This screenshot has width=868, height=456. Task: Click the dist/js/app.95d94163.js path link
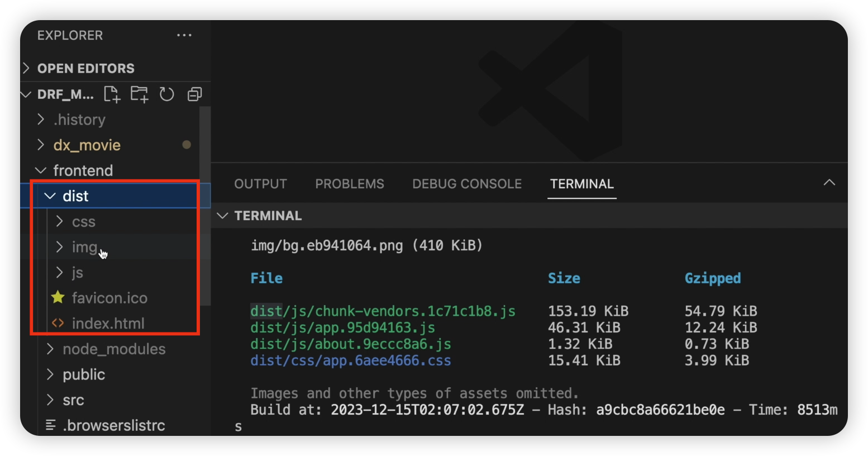point(342,327)
